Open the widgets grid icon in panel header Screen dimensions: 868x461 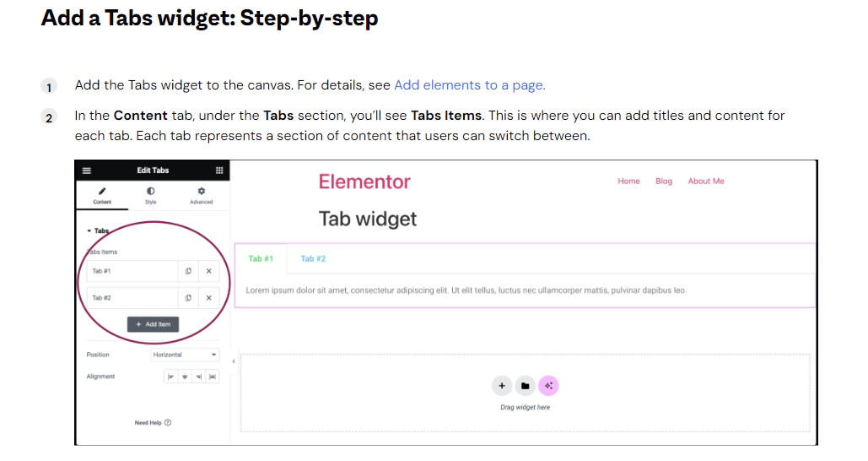tap(219, 171)
